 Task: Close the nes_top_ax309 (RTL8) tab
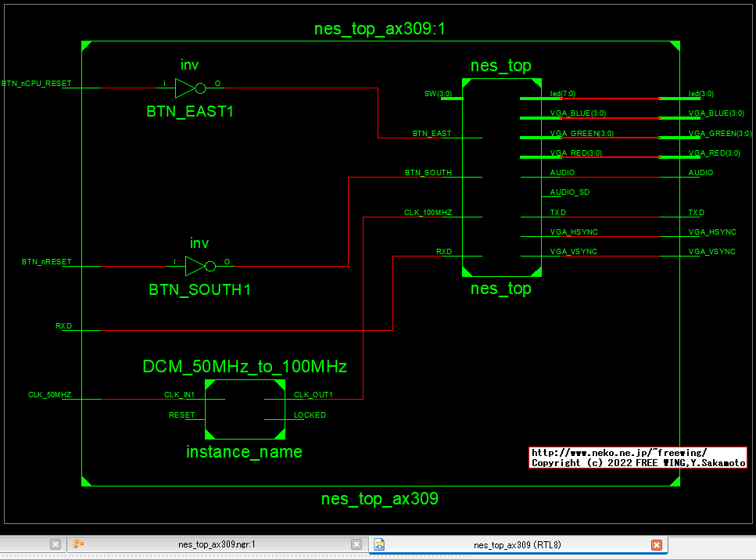(x=657, y=544)
